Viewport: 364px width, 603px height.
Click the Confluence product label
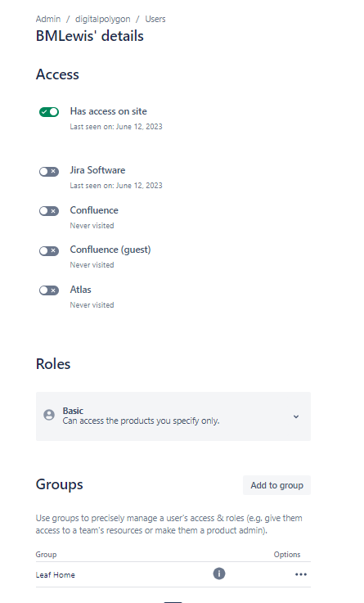pos(94,210)
